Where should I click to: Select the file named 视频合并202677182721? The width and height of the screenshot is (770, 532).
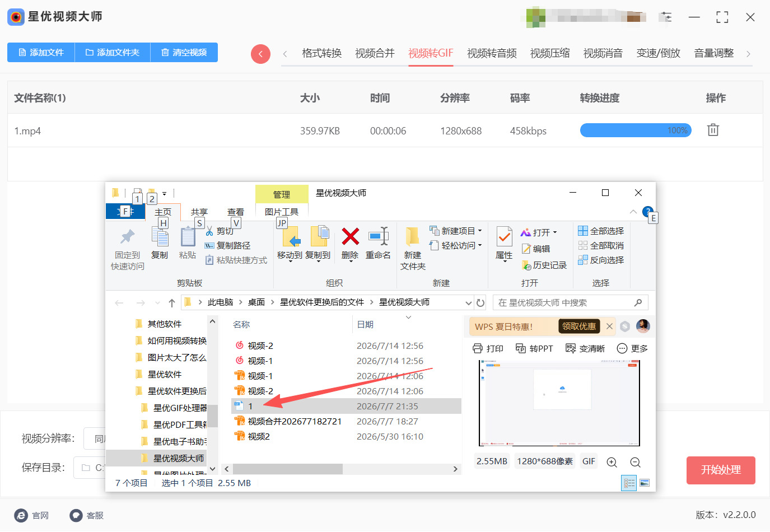pos(295,421)
